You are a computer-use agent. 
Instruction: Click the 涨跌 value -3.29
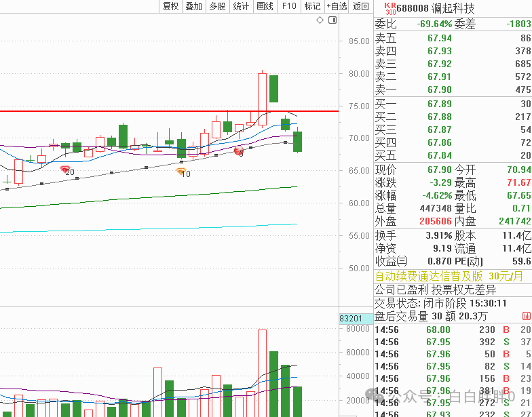[440, 182]
